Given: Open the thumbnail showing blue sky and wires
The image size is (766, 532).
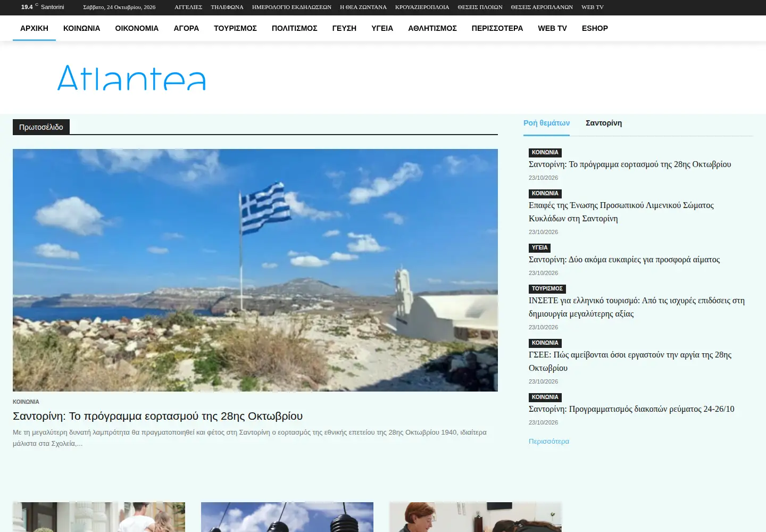Looking at the screenshot, I should tap(287, 517).
